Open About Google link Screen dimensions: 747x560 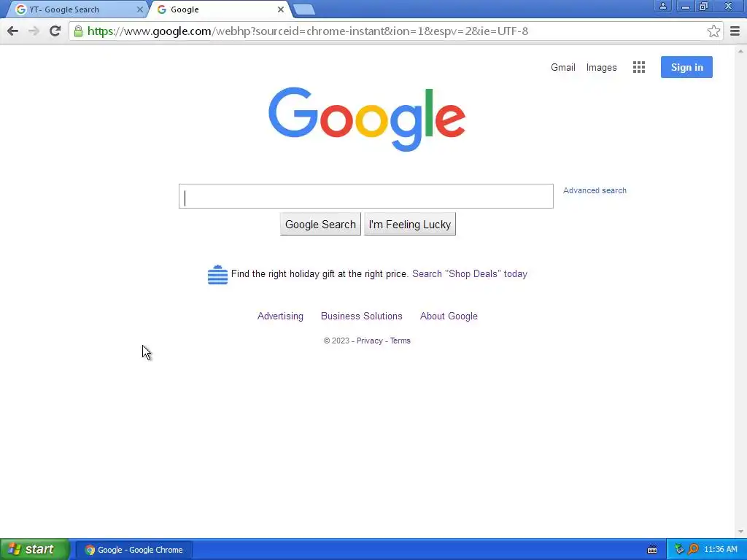pyautogui.click(x=449, y=316)
